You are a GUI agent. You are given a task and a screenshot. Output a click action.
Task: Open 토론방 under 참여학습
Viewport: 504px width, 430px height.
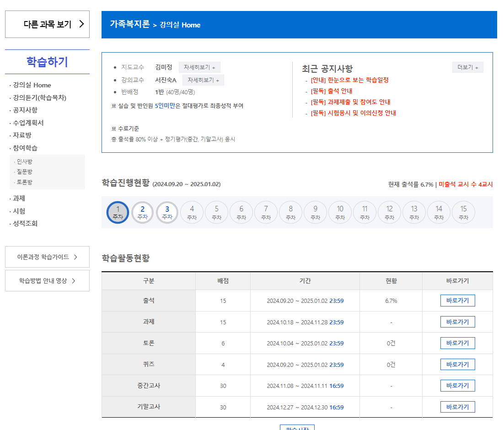25,182
